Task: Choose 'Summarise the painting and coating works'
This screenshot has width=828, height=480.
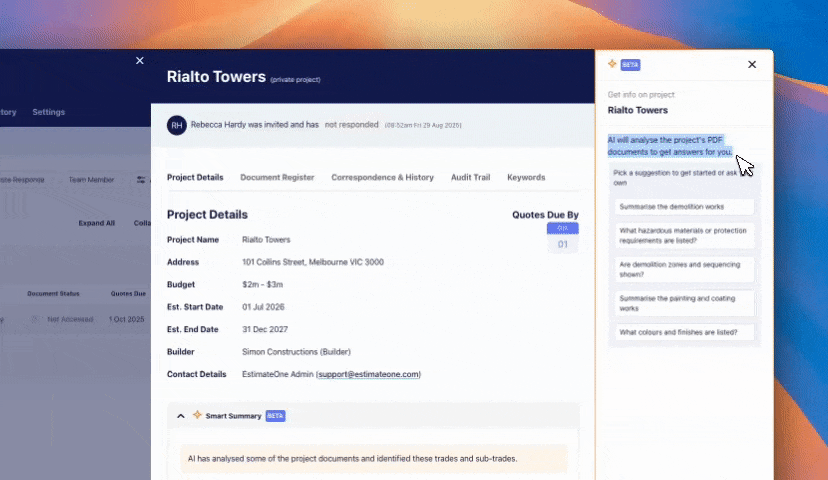Action: 684,303
